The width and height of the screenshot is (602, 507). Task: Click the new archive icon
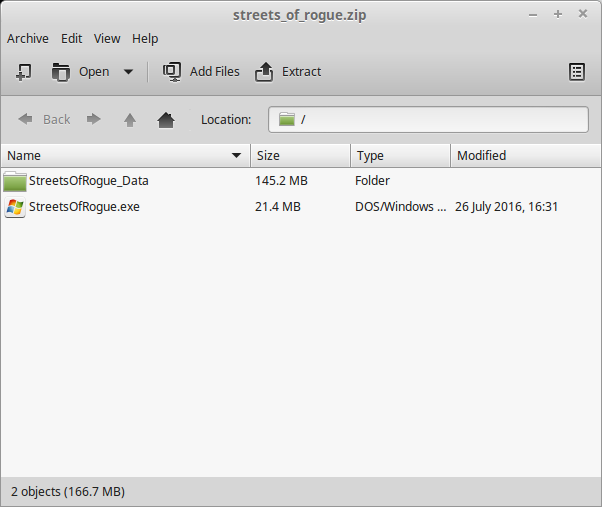(24, 72)
